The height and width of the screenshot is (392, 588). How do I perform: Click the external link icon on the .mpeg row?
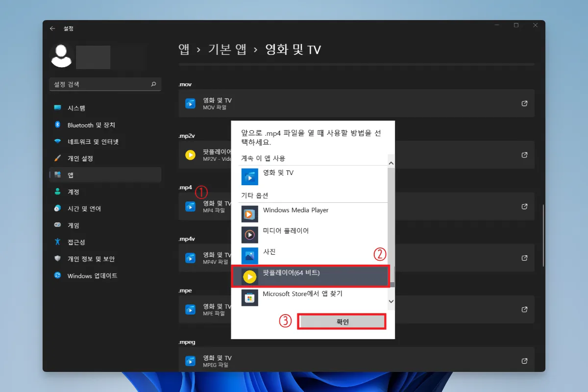pos(524,361)
